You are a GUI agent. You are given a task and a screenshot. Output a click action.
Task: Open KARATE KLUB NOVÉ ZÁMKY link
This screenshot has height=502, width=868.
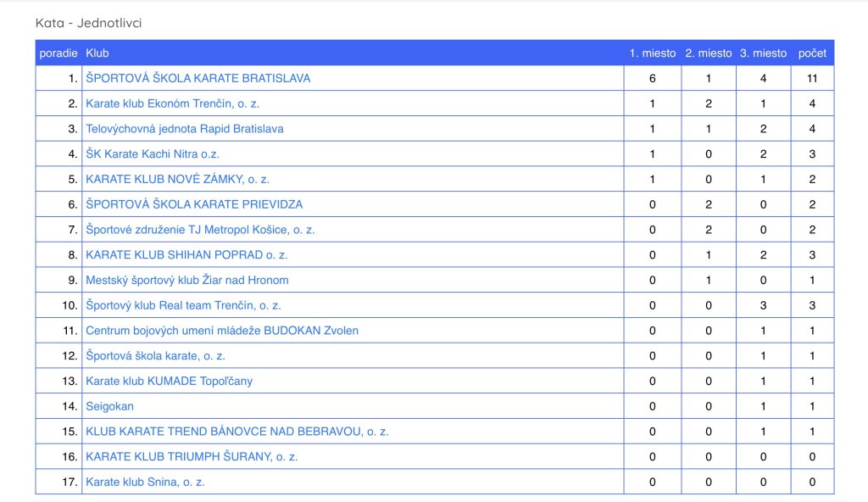[177, 180]
